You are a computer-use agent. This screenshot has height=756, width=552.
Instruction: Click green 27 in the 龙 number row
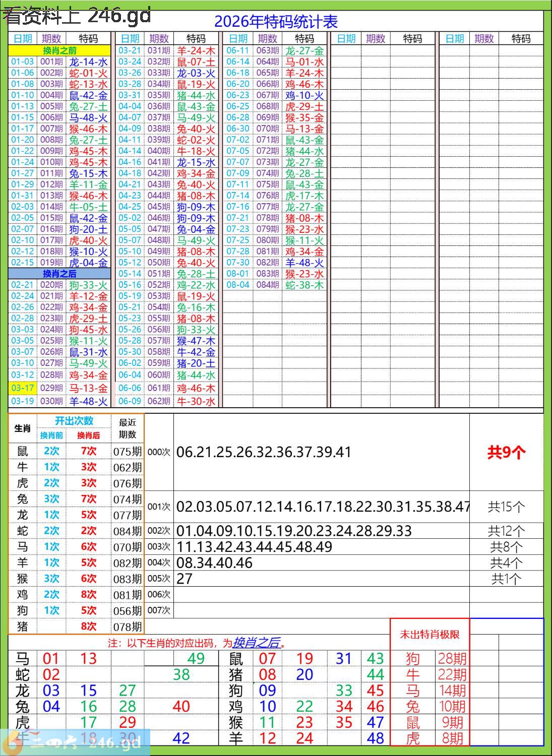coord(128,690)
